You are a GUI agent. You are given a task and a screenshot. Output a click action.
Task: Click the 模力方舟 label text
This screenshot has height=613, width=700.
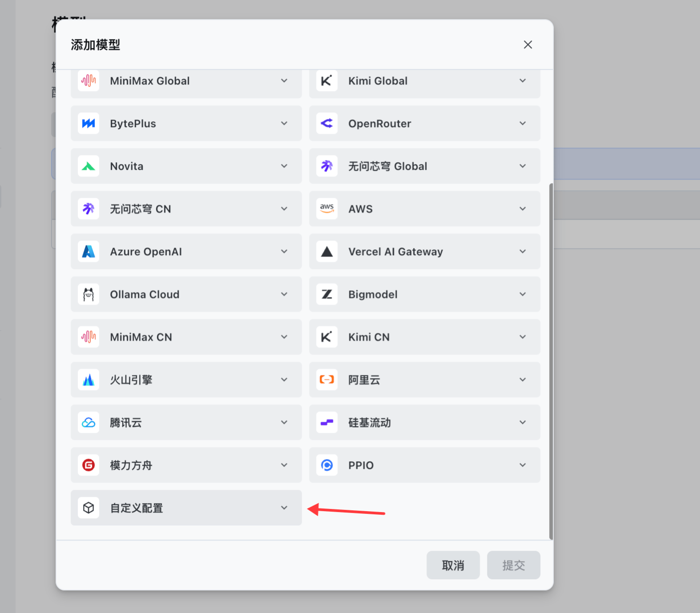pyautogui.click(x=131, y=465)
